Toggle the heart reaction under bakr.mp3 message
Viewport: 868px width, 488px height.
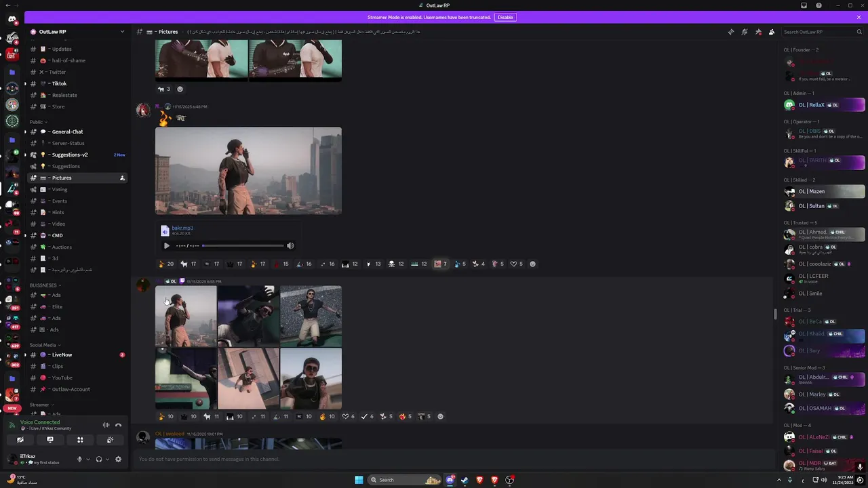click(x=517, y=264)
